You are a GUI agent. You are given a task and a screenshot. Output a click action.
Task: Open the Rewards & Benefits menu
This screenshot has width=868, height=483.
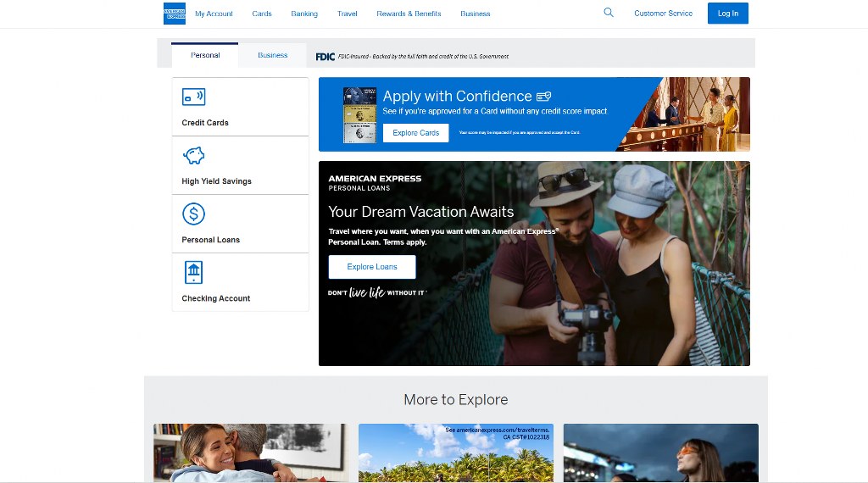409,14
